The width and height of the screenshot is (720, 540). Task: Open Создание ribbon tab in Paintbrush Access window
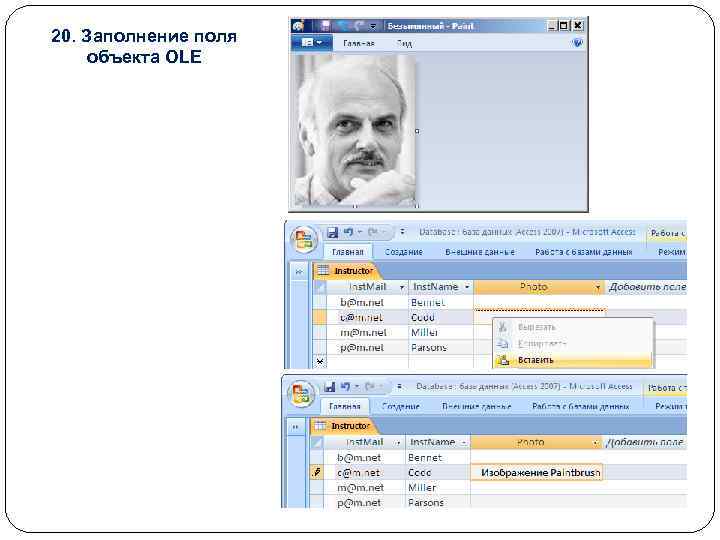tap(401, 406)
